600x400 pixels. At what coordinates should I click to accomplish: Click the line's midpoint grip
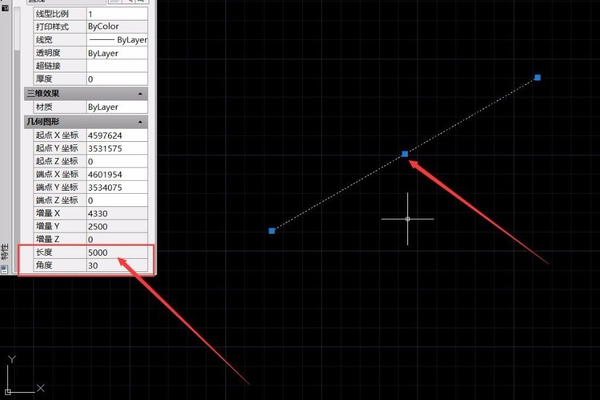click(x=405, y=154)
